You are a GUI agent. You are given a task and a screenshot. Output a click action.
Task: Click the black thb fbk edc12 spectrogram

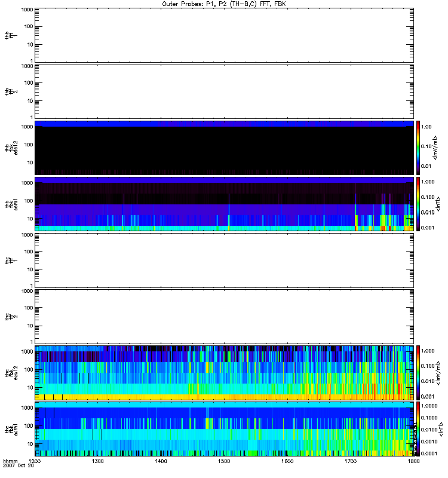(x=224, y=148)
